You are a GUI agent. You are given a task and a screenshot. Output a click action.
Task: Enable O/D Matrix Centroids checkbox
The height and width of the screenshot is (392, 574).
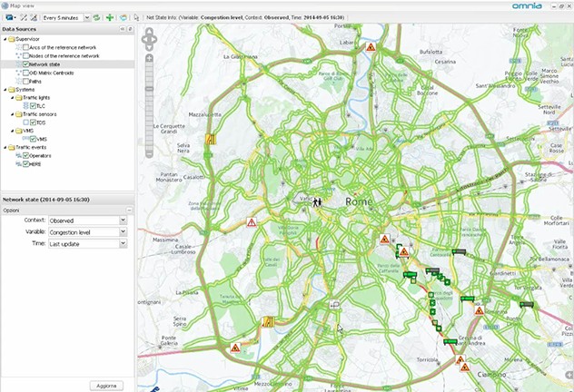point(25,73)
